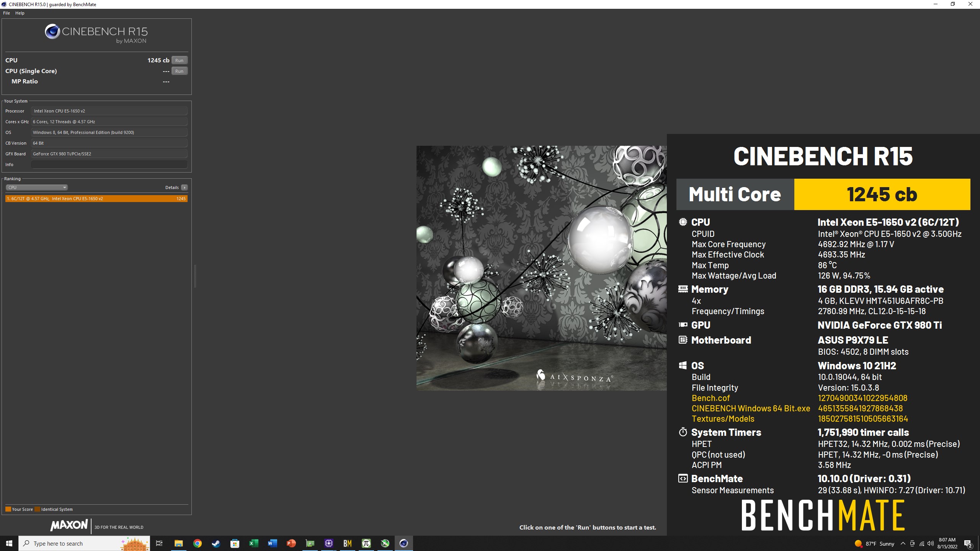The width and height of the screenshot is (980, 551).
Task: Click the Identical System legend swatch
Action: (37, 509)
